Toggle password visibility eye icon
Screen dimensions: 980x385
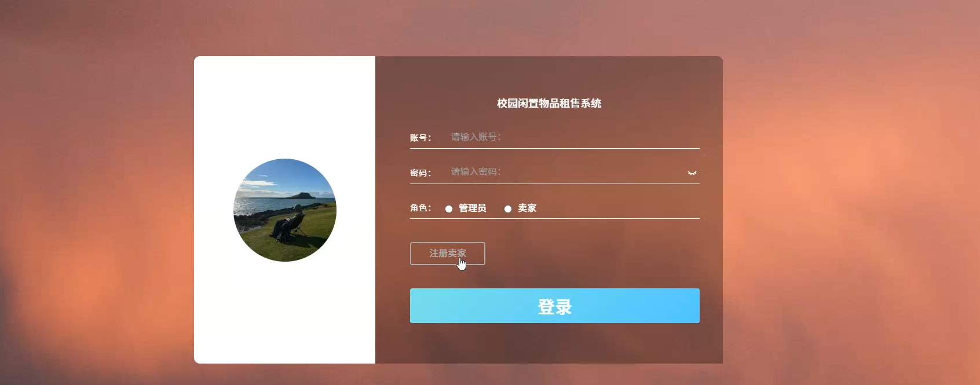(x=692, y=173)
